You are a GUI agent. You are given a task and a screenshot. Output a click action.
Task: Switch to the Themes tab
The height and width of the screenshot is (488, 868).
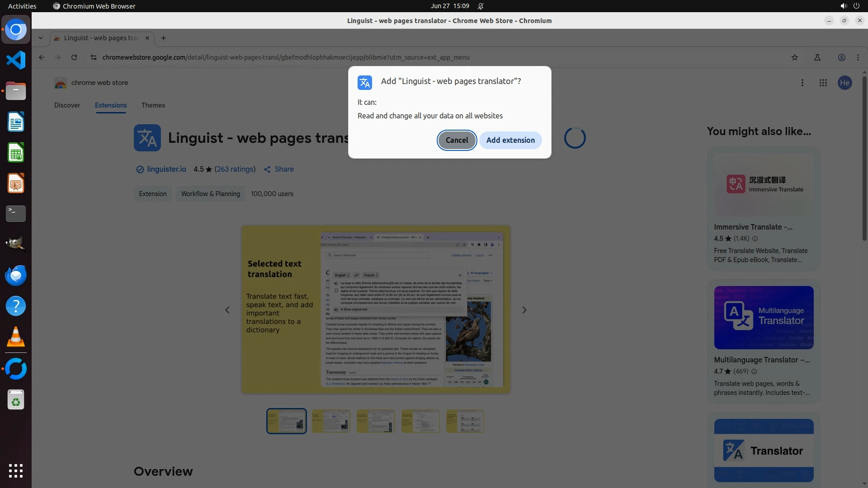coord(153,105)
